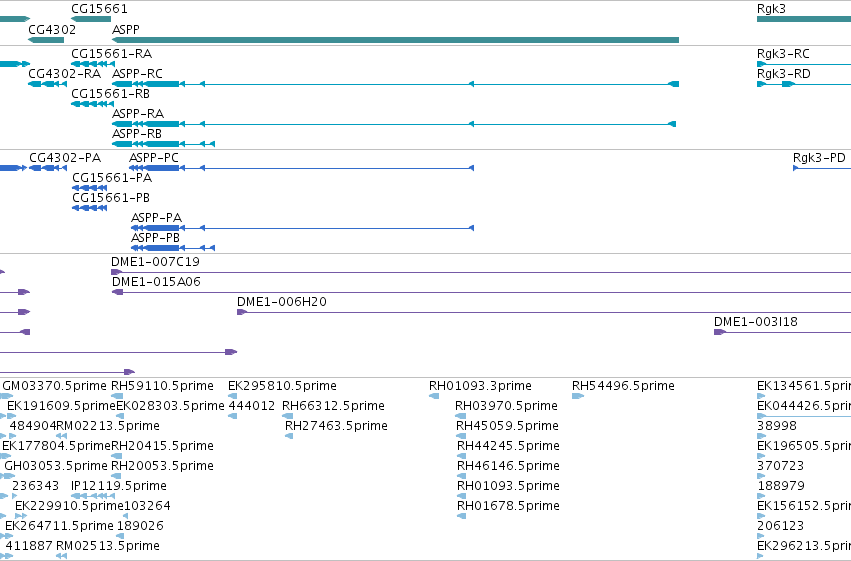Open EST EK191609.5prime
The image size is (851, 561).
61,406
